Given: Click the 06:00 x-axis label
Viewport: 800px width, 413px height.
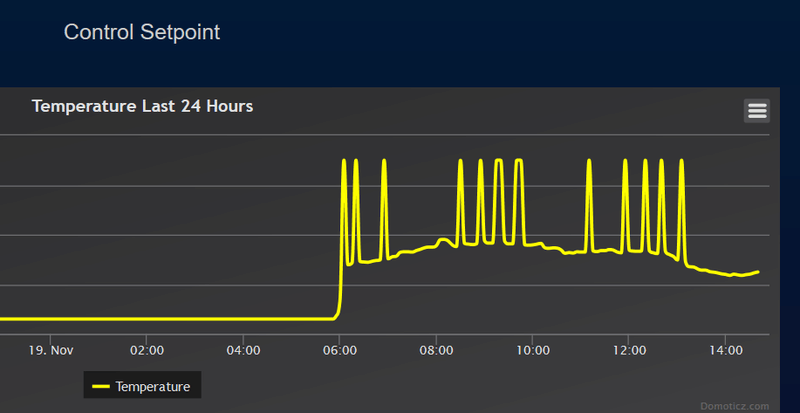Looking at the screenshot, I should [341, 350].
